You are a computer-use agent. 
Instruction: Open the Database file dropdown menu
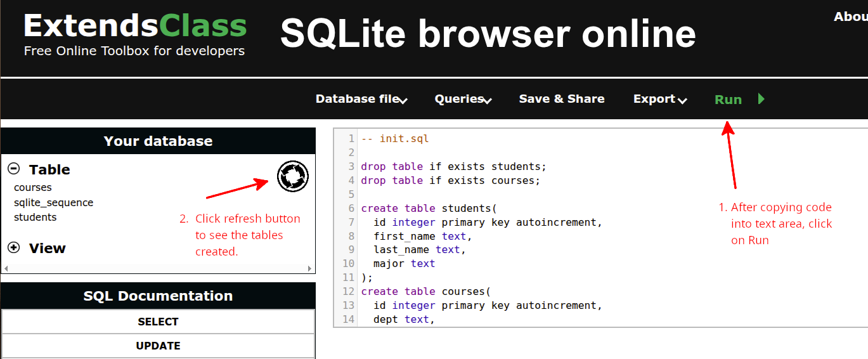361,99
